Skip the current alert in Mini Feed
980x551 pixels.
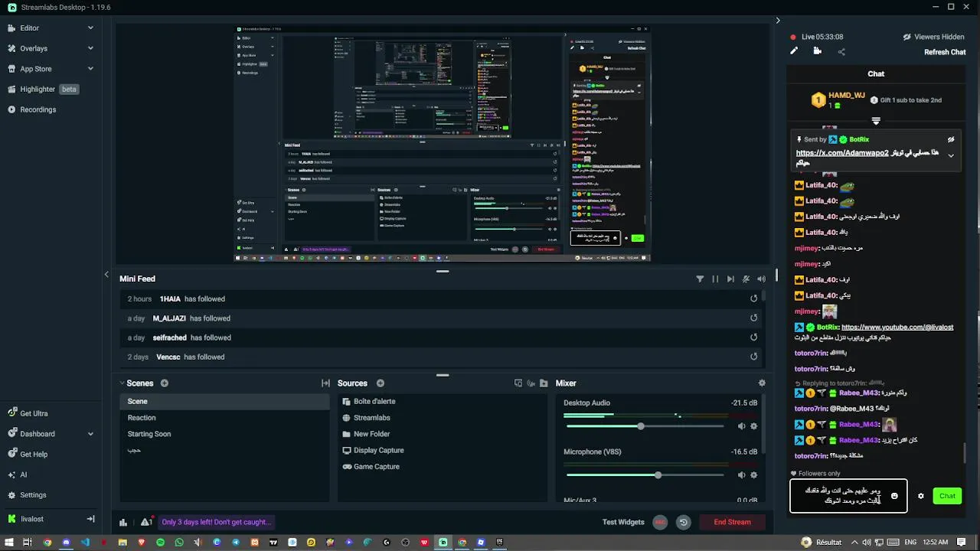click(x=730, y=279)
